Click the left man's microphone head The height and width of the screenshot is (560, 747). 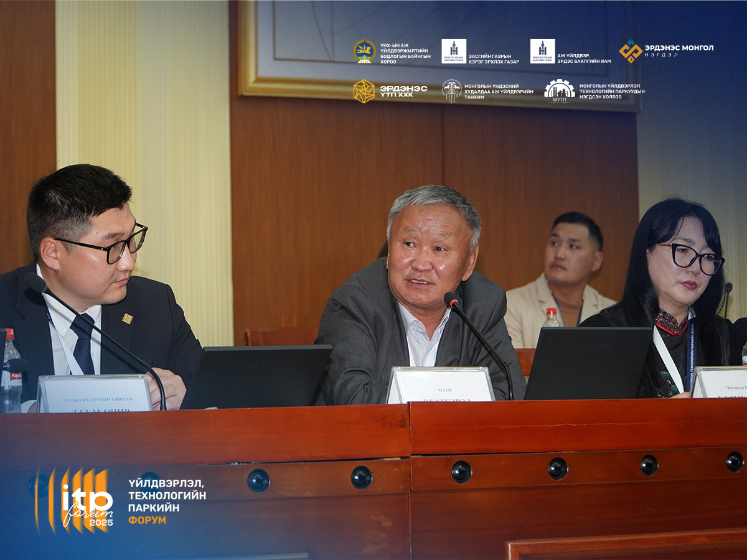pyautogui.click(x=35, y=282)
